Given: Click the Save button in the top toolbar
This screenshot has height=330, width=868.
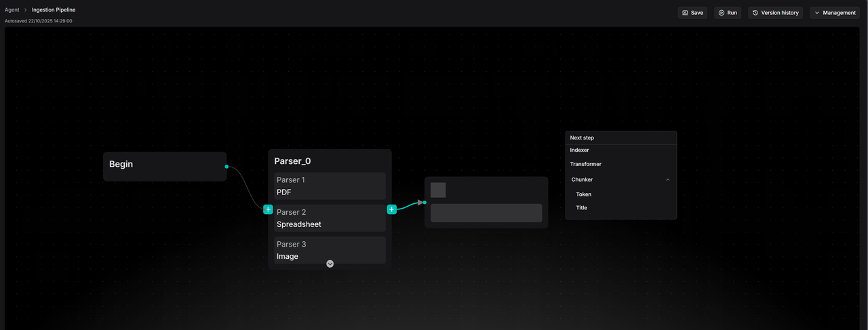Looking at the screenshot, I should tap(692, 13).
